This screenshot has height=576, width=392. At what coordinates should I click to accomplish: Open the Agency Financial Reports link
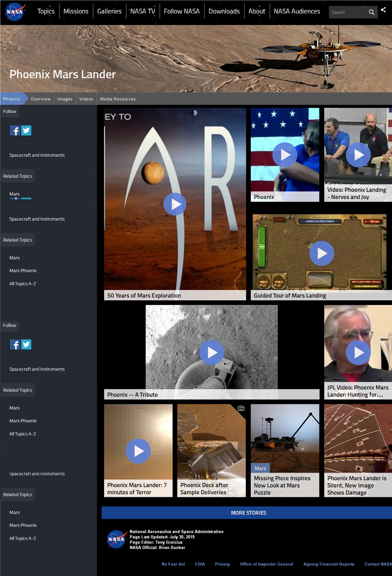[x=329, y=564]
